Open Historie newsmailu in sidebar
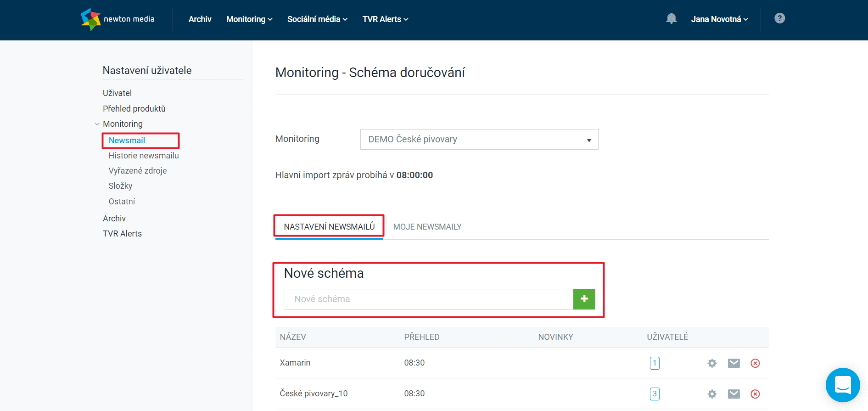The image size is (868, 411). (144, 156)
